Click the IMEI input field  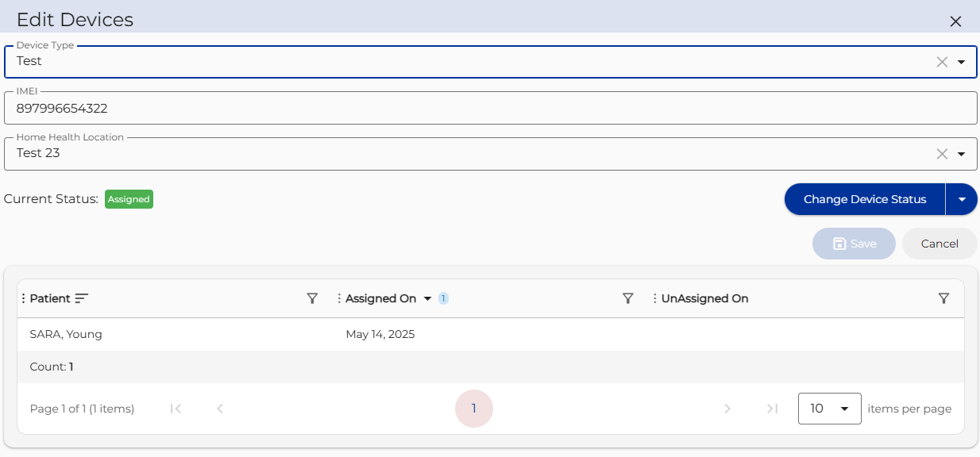pyautogui.click(x=490, y=108)
